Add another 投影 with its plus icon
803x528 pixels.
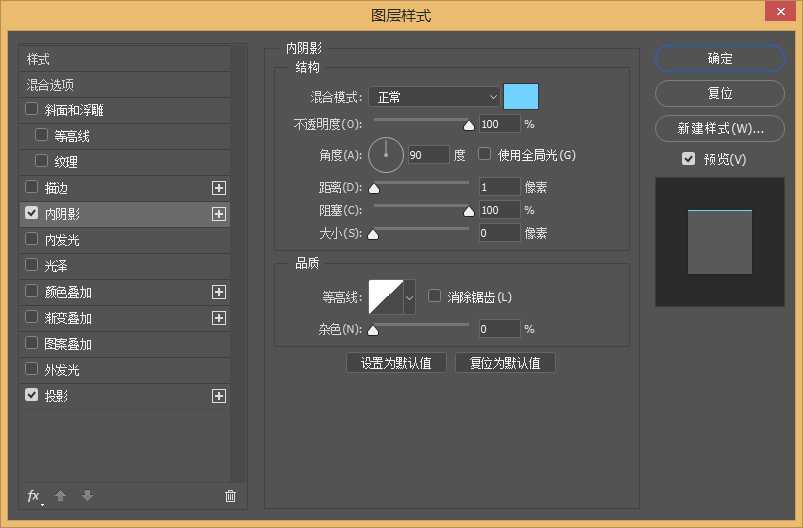pos(219,396)
